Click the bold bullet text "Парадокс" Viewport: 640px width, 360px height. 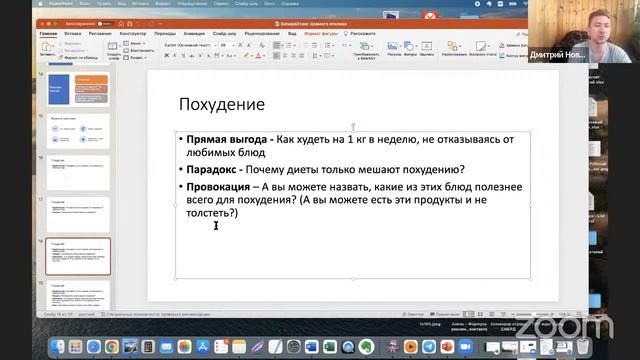211,169
